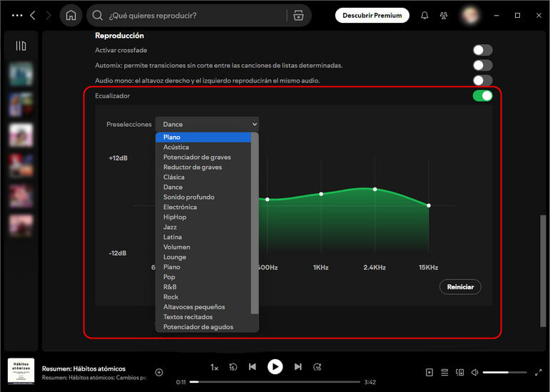Select Piano preset

pyautogui.click(x=203, y=267)
